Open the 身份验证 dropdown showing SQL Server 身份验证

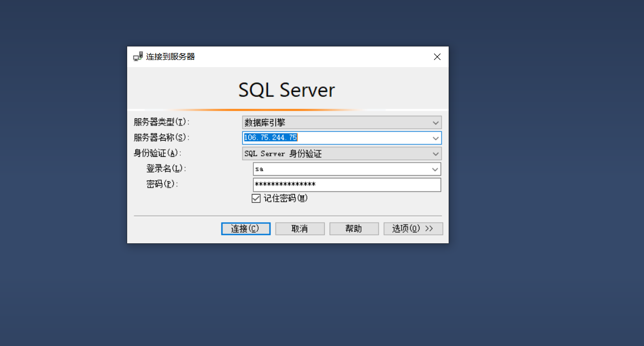pyautogui.click(x=341, y=154)
